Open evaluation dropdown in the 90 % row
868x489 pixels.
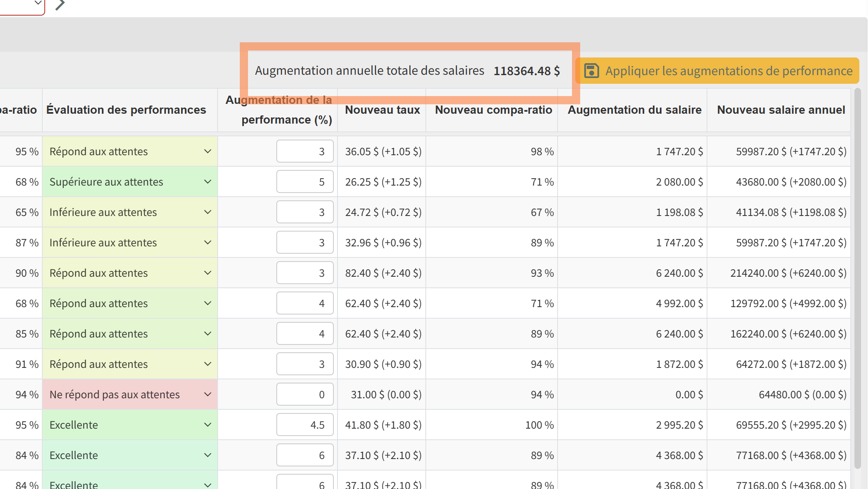(x=130, y=273)
